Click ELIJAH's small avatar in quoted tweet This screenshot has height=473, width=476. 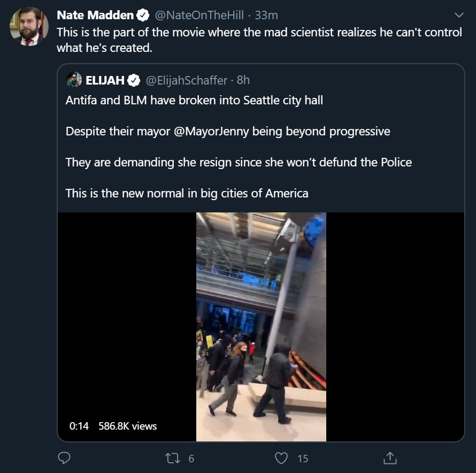(x=74, y=80)
